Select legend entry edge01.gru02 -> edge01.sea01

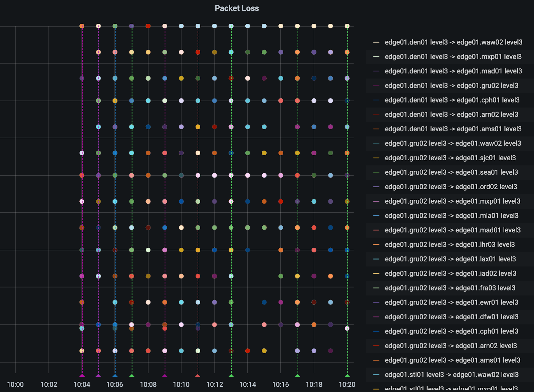click(x=451, y=172)
